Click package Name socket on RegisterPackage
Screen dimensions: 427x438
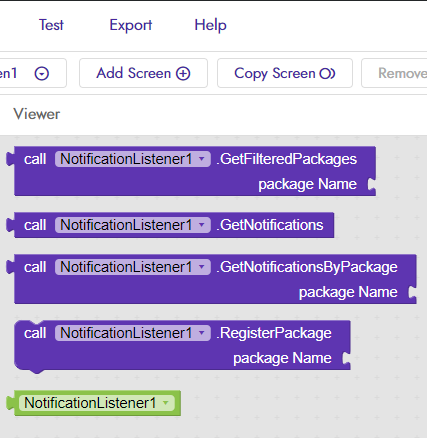click(346, 358)
